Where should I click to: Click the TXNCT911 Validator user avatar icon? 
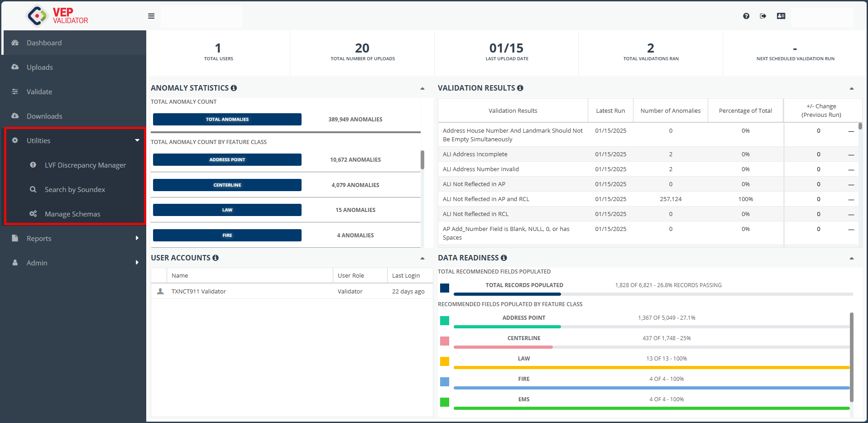coord(160,291)
